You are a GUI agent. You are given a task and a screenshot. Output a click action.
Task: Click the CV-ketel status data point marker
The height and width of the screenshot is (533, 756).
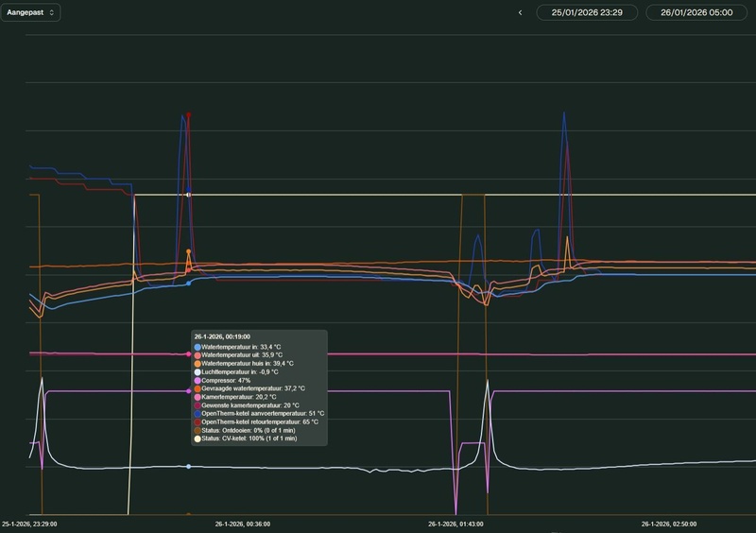(188, 195)
